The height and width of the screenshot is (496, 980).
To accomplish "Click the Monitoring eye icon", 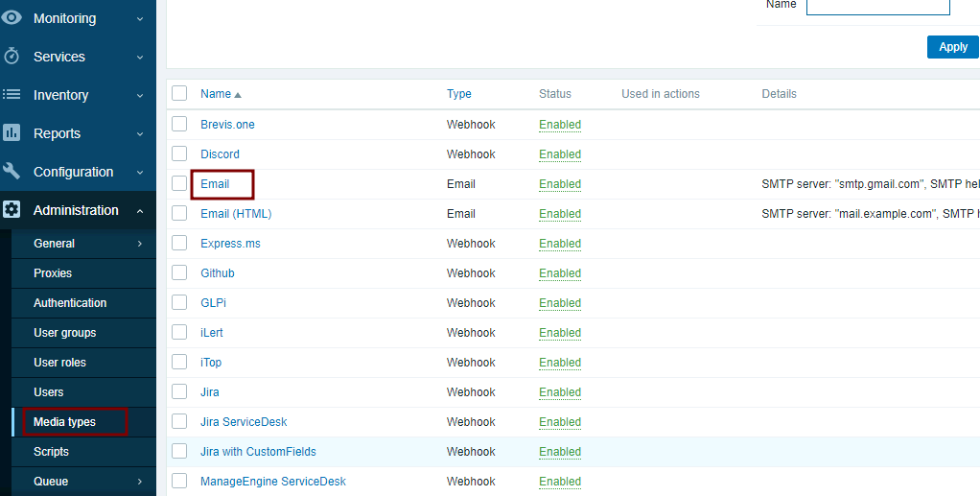I will [x=12, y=18].
